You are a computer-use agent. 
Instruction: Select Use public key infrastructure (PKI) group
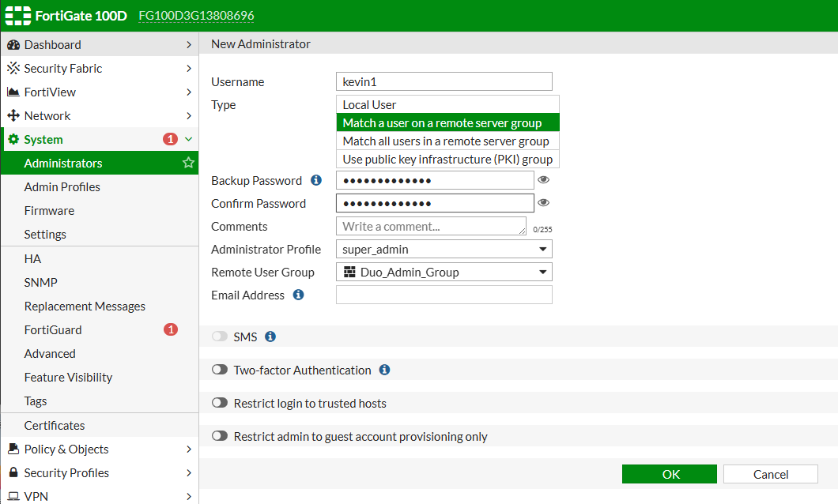[x=447, y=159]
